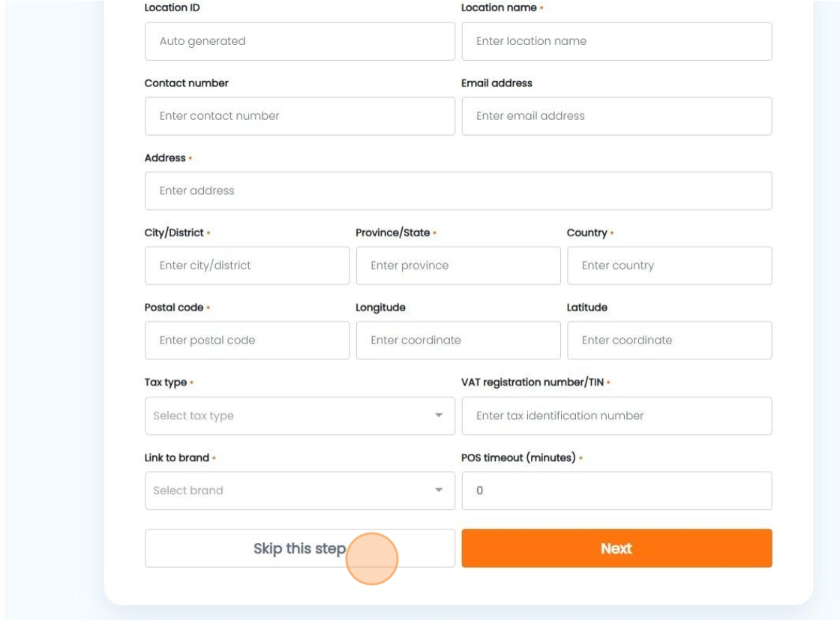840x621 pixels.
Task: Click the orange Next button
Action: click(616, 548)
